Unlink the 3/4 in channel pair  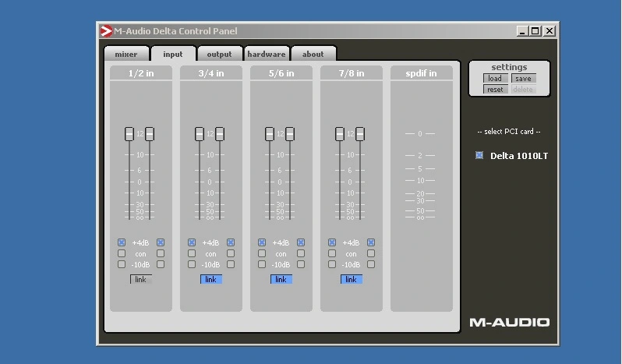tap(210, 279)
